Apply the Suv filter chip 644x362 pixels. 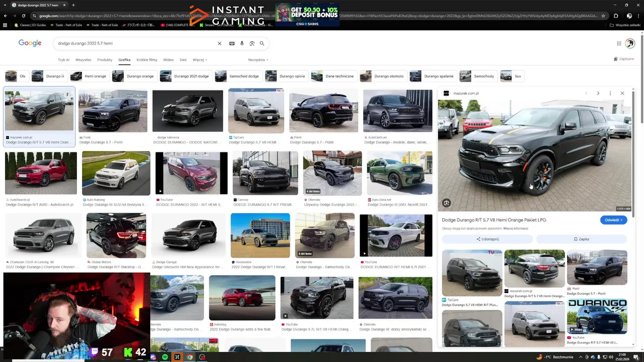tap(512, 76)
